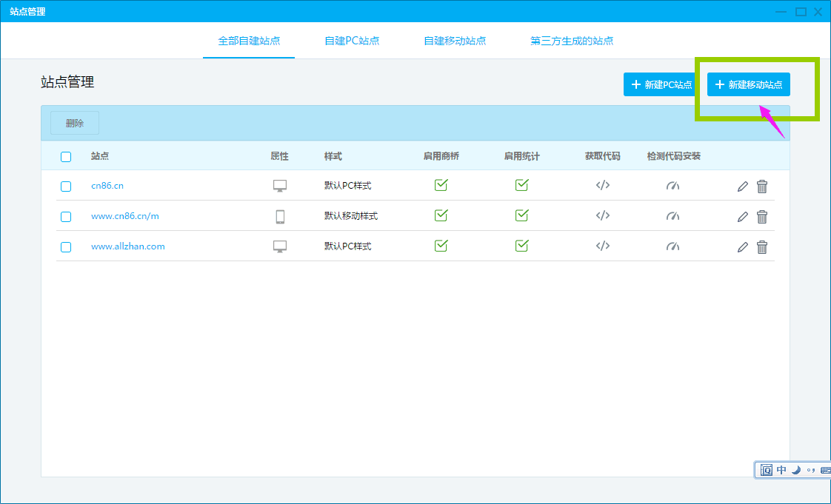This screenshot has height=504, width=831.
Task: Edit the cn86.cn site entry
Action: 743,187
